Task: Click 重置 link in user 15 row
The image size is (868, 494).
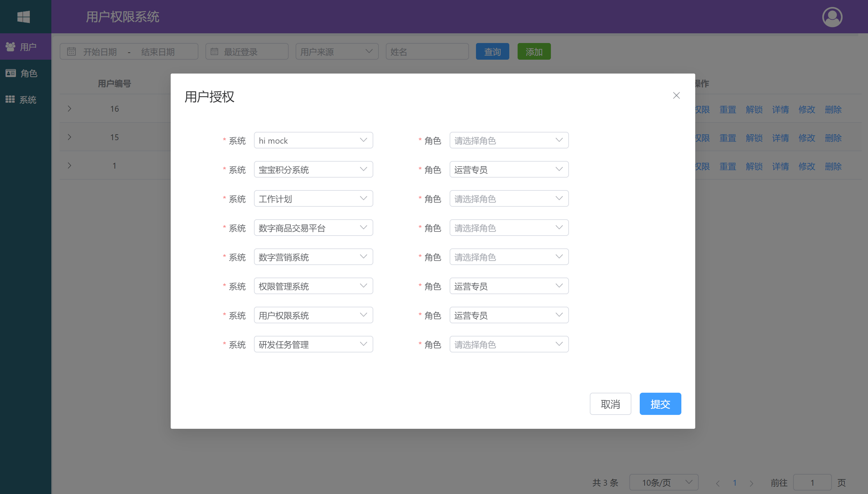Action: click(727, 138)
